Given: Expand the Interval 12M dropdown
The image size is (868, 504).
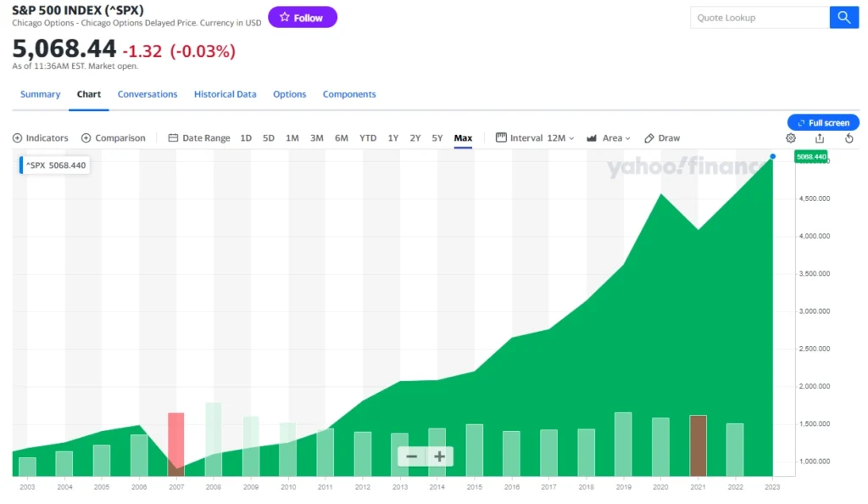Looking at the screenshot, I should [535, 138].
